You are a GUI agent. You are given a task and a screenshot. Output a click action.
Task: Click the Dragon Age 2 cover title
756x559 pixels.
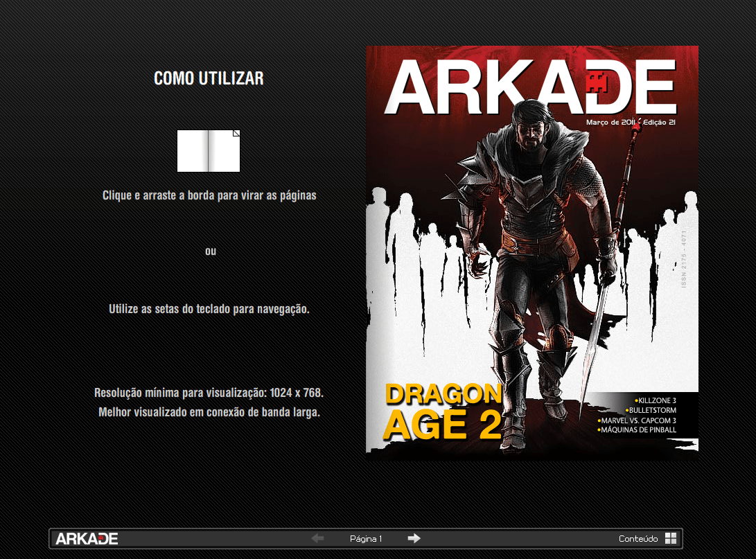point(443,411)
